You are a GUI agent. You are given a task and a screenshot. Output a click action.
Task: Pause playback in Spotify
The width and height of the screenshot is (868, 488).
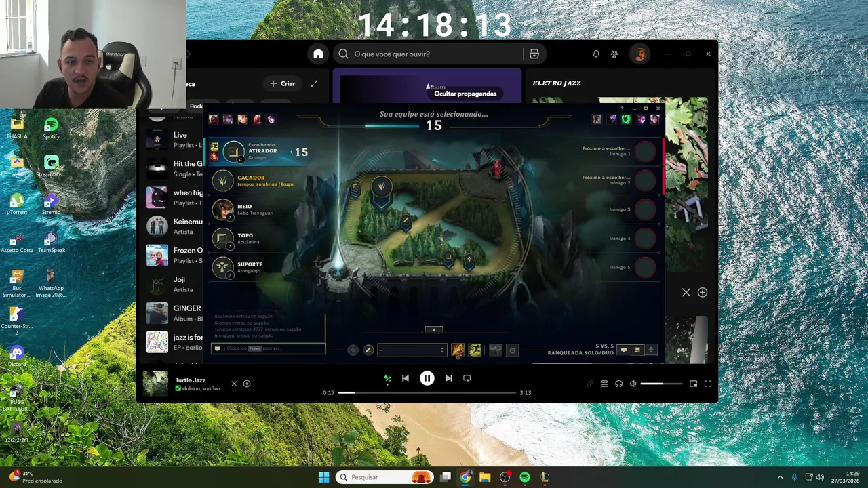[x=427, y=379]
